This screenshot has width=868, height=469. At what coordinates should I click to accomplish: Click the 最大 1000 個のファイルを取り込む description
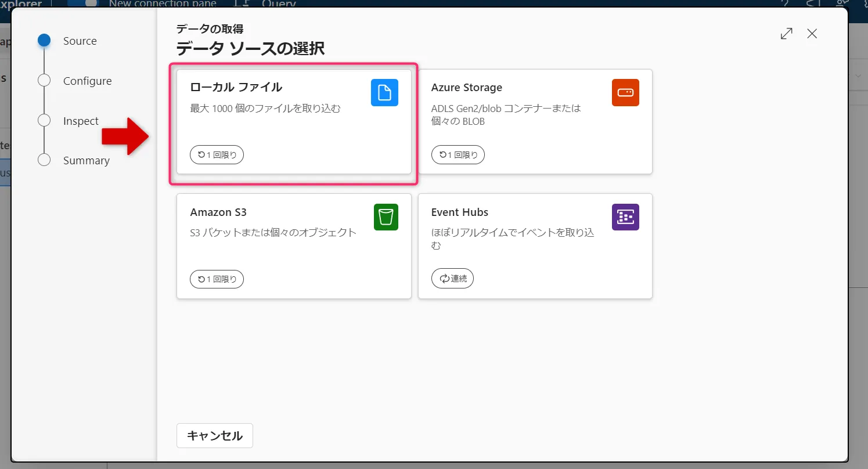click(x=265, y=108)
